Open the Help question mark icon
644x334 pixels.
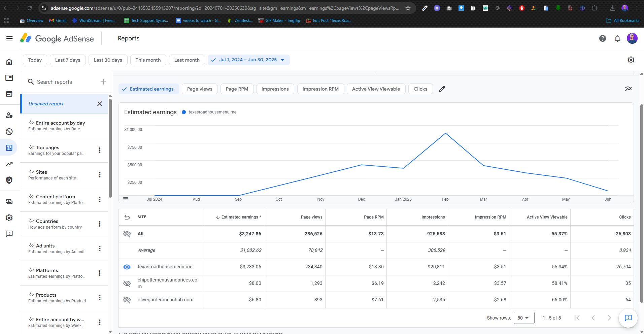click(x=603, y=38)
